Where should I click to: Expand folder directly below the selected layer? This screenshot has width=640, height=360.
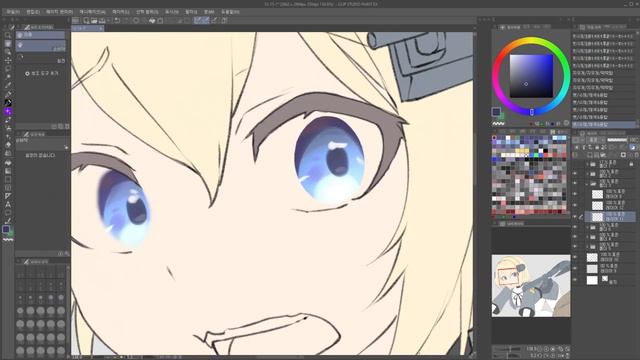pyautogui.click(x=587, y=227)
